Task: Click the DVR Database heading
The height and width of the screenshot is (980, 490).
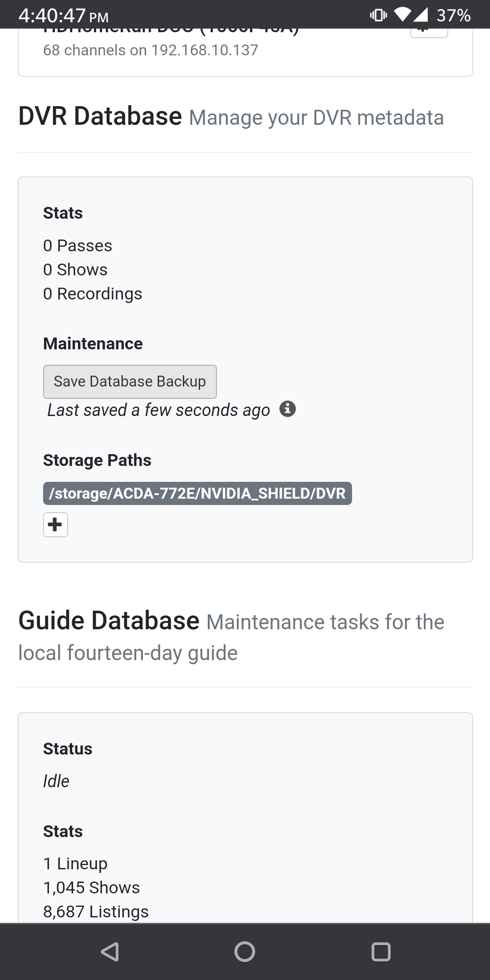Action: click(x=100, y=116)
